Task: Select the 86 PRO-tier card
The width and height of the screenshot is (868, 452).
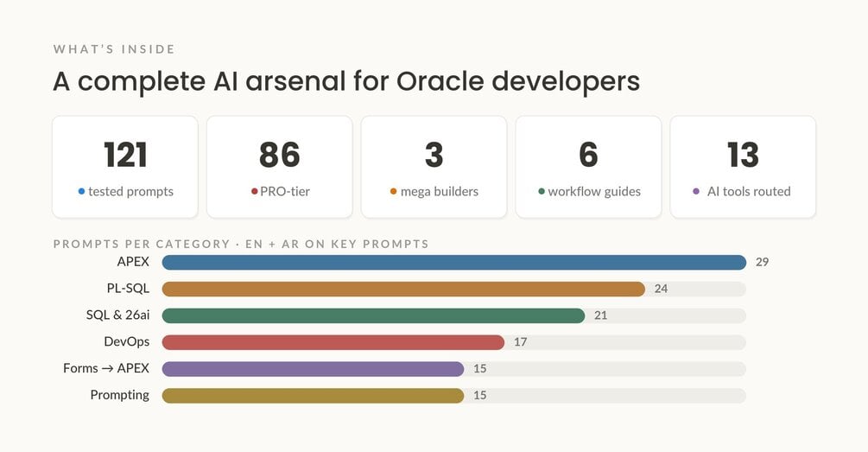Action: pos(280,167)
